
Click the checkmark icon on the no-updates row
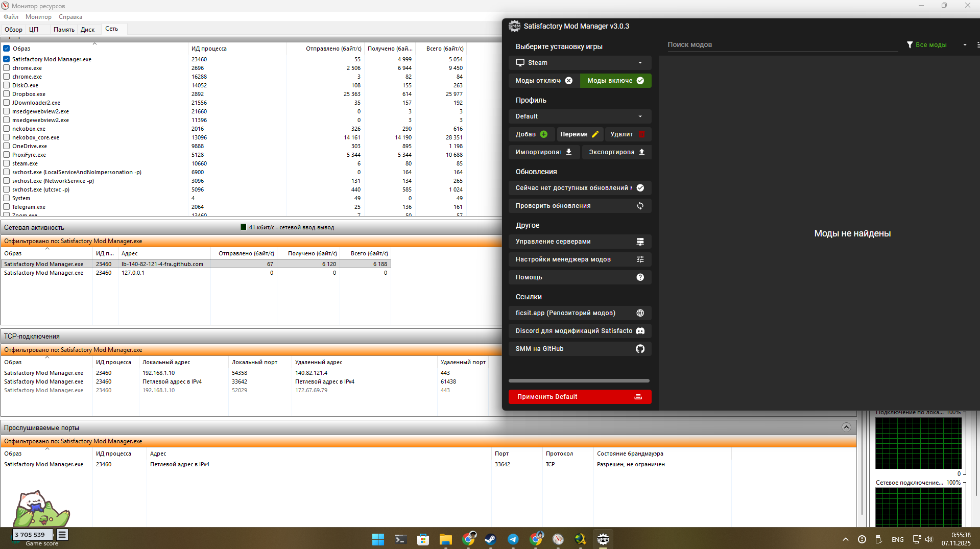[x=640, y=188]
